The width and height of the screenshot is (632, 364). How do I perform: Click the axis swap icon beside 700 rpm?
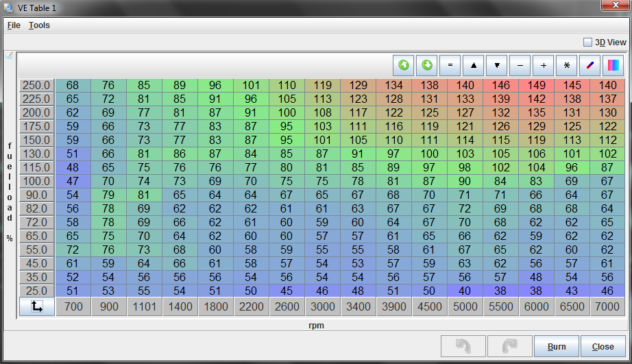tap(37, 306)
